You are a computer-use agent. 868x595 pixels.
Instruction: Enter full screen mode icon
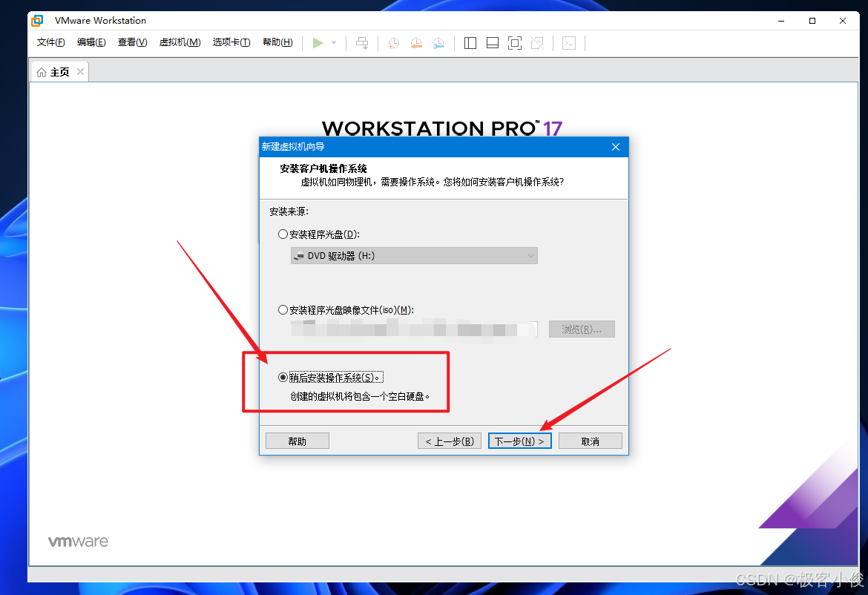tap(515, 43)
